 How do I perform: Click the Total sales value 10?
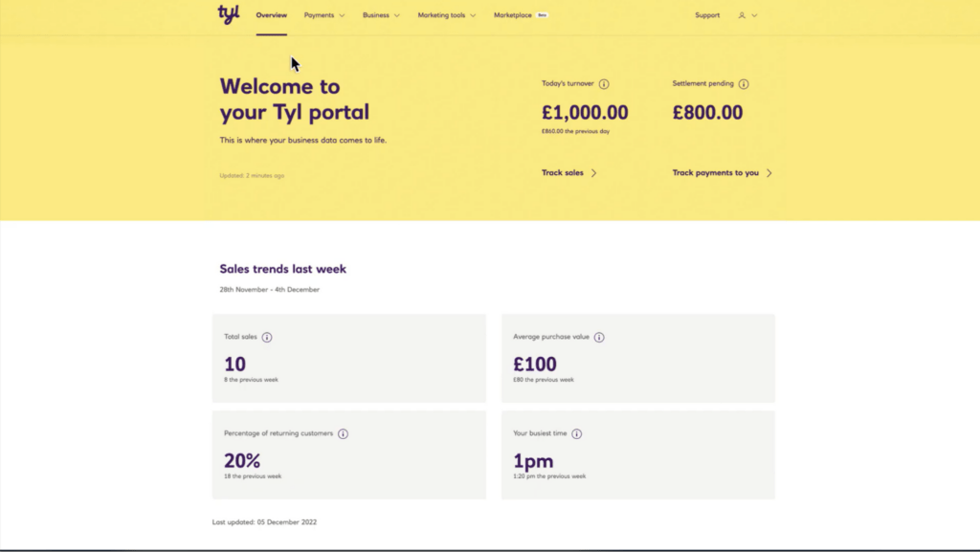pos(235,364)
